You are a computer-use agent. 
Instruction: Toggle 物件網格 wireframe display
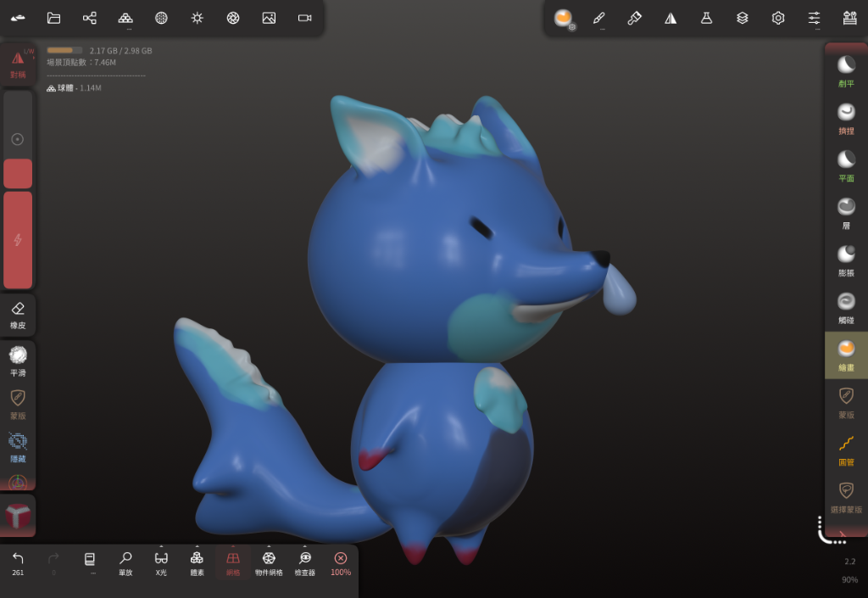coord(269,563)
